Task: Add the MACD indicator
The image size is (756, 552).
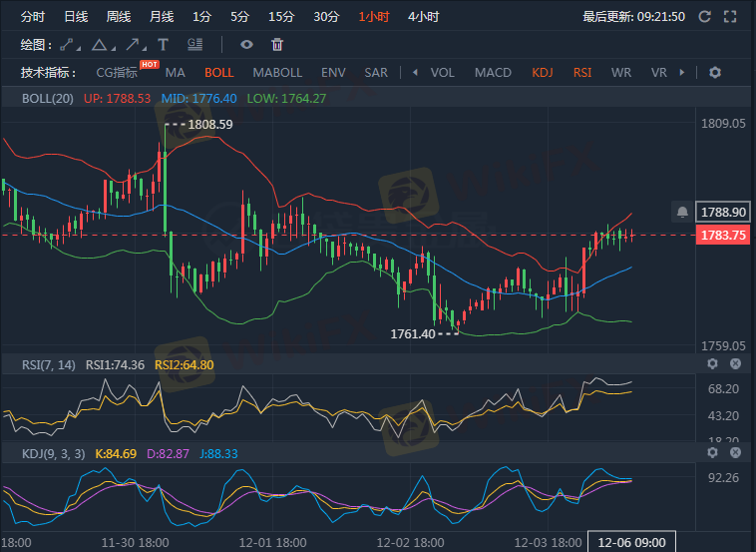Action: click(x=493, y=73)
